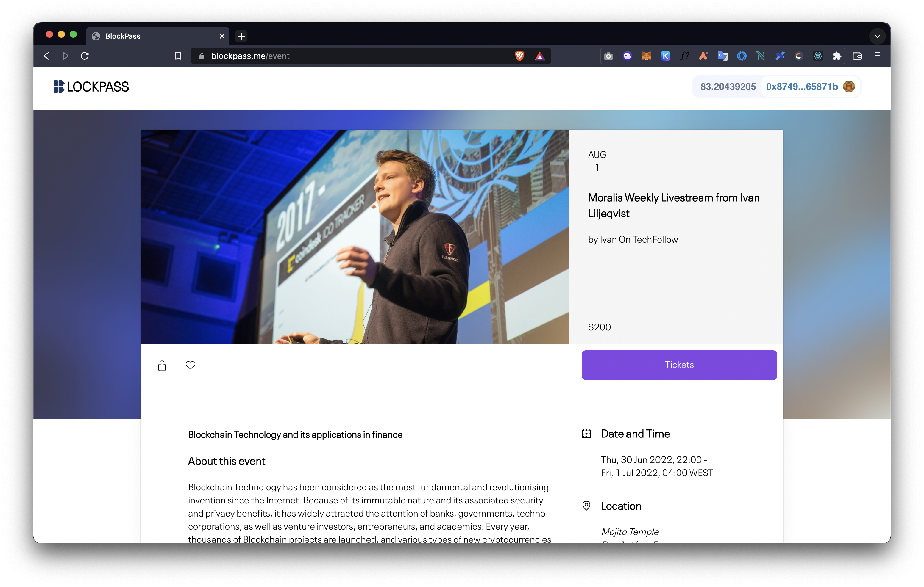
Task: Click the share icon below event photo
Action: coord(162,365)
